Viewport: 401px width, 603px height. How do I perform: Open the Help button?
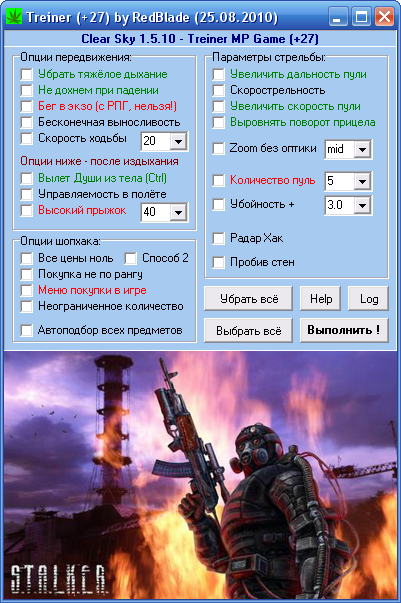click(320, 298)
